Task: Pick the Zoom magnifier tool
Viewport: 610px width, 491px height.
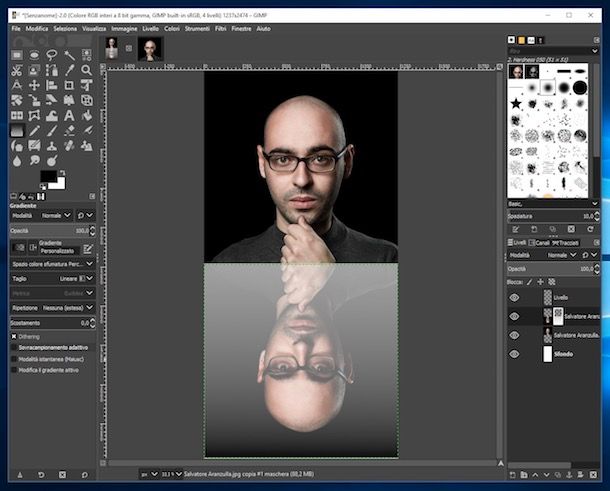Action: point(87,70)
